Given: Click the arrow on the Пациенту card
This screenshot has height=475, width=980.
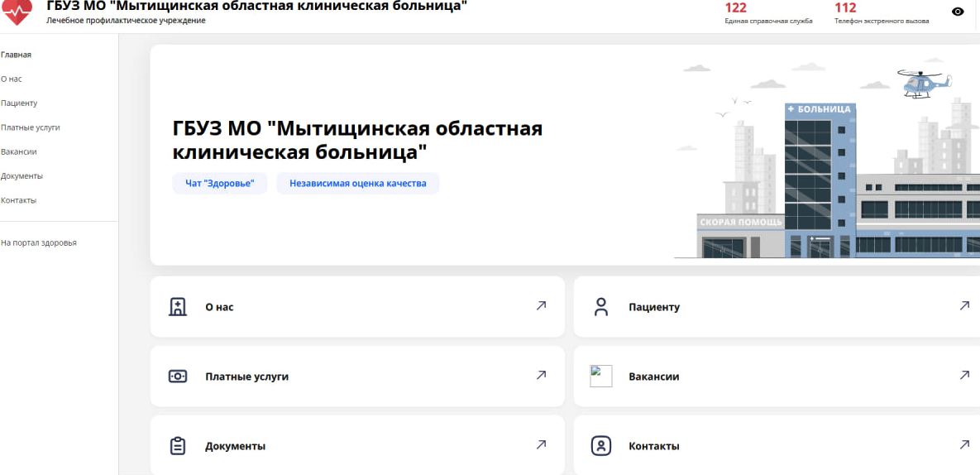Looking at the screenshot, I should 964,306.
